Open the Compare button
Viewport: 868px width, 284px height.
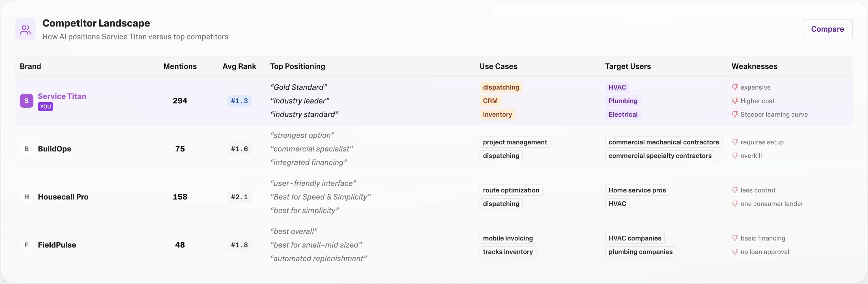click(x=827, y=29)
